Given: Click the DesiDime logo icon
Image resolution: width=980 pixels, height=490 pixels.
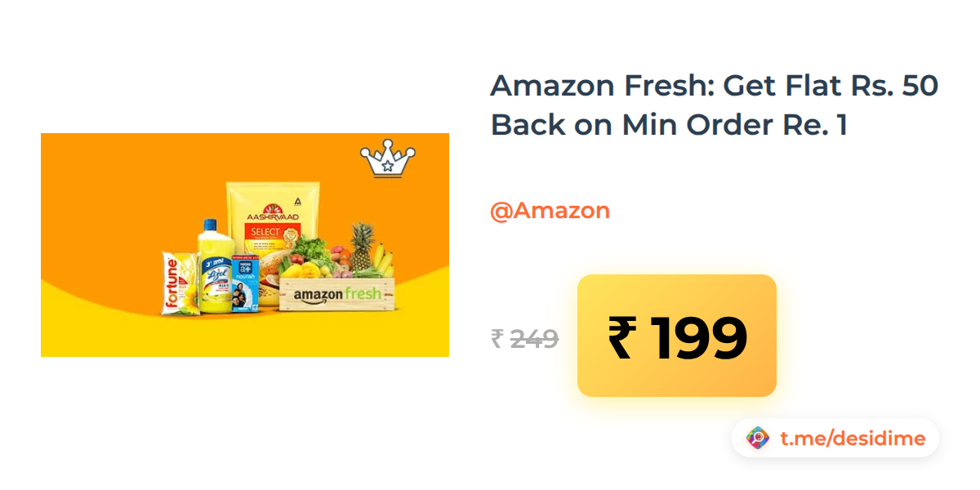Looking at the screenshot, I should point(759,439).
